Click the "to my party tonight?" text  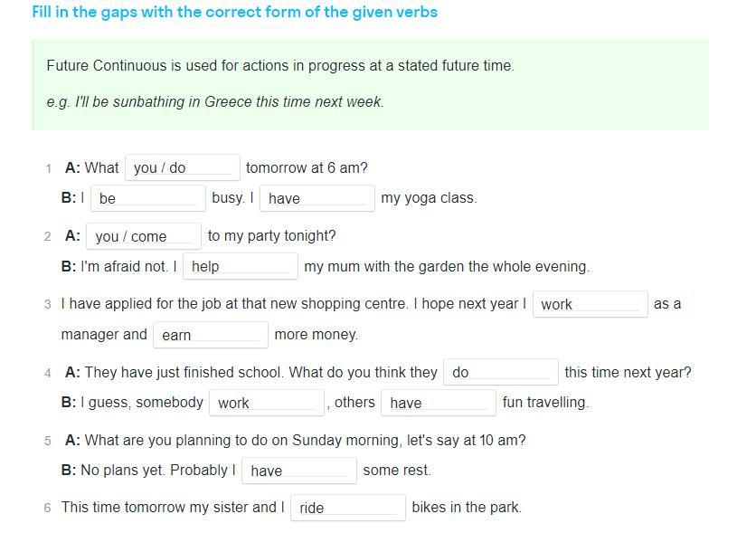click(271, 236)
